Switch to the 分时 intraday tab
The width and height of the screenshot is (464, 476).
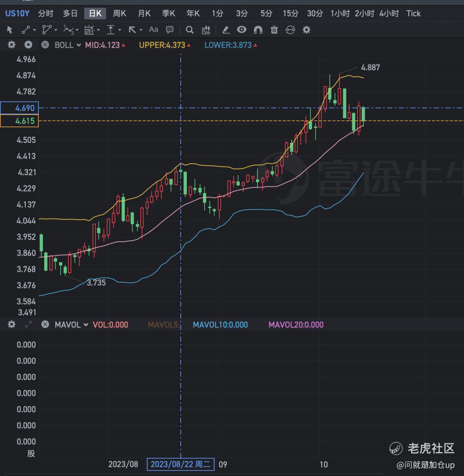coord(46,13)
